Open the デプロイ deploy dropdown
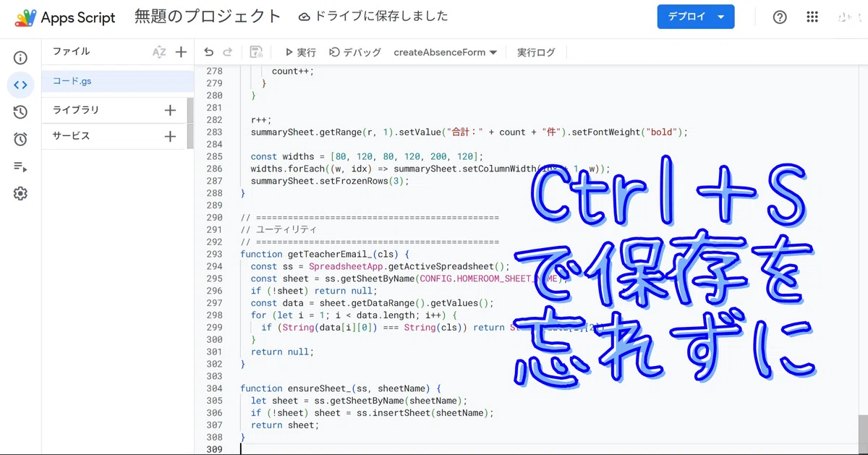The width and height of the screenshot is (868, 455). (696, 17)
